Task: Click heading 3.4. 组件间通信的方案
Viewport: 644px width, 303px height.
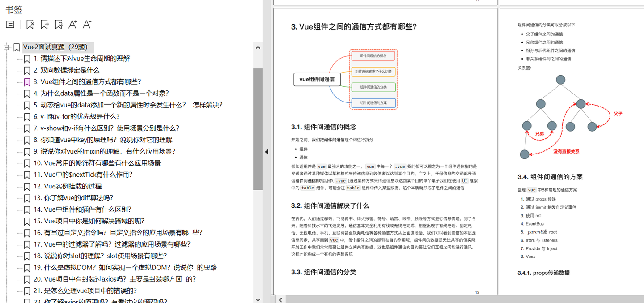Action: [550, 177]
